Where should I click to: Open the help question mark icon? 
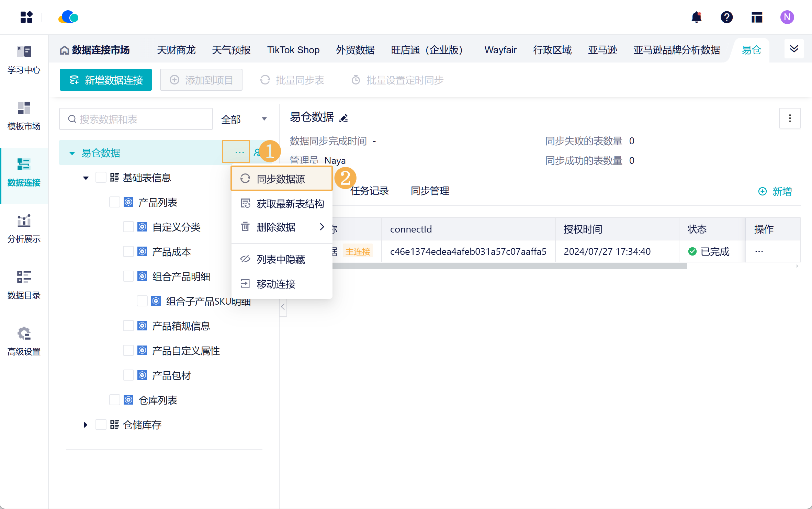pyautogui.click(x=726, y=17)
